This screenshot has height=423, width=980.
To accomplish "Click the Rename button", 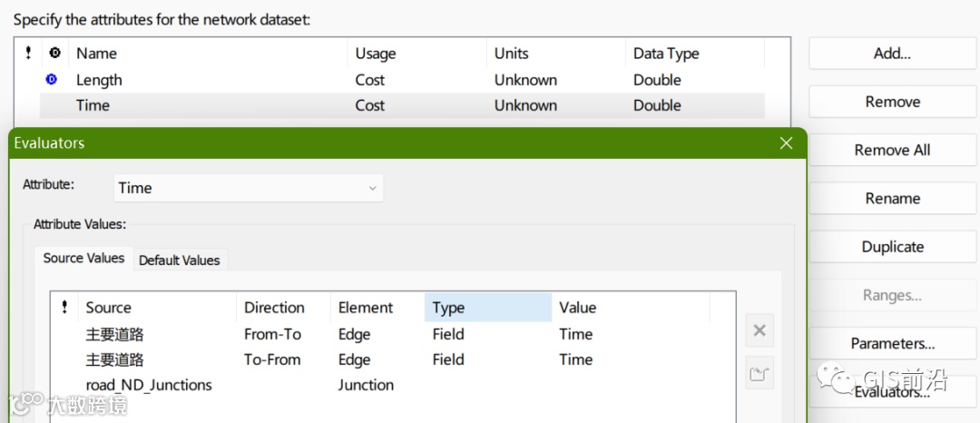I will pyautogui.click(x=891, y=199).
